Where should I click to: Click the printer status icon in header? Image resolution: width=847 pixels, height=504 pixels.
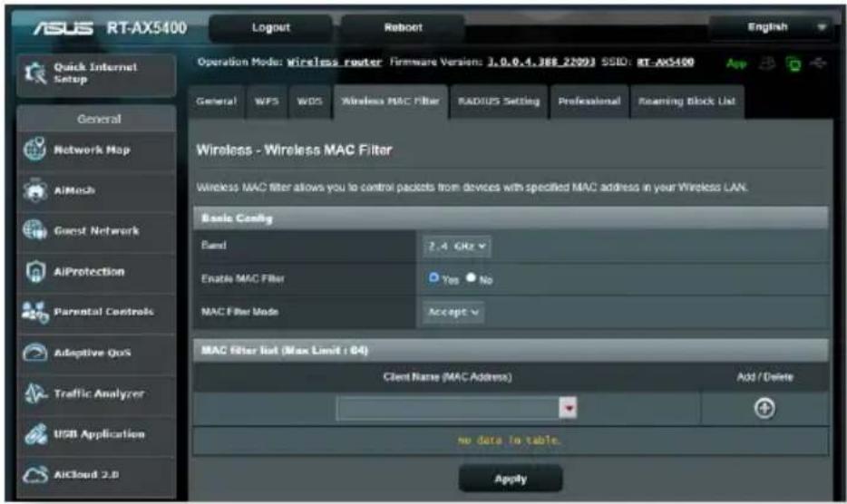pyautogui.click(x=767, y=63)
